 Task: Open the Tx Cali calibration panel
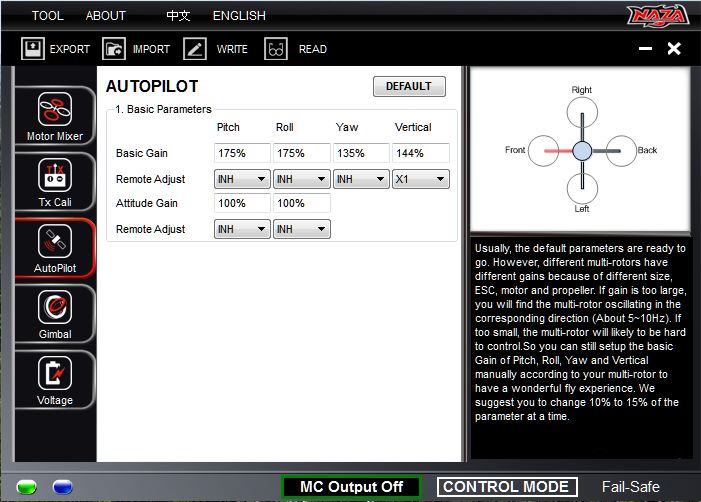tap(55, 182)
